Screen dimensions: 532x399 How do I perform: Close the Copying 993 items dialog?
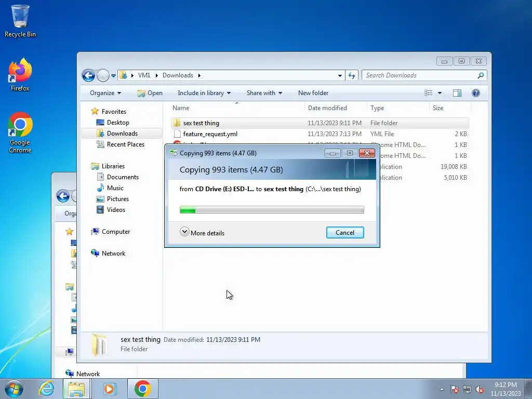click(x=367, y=153)
